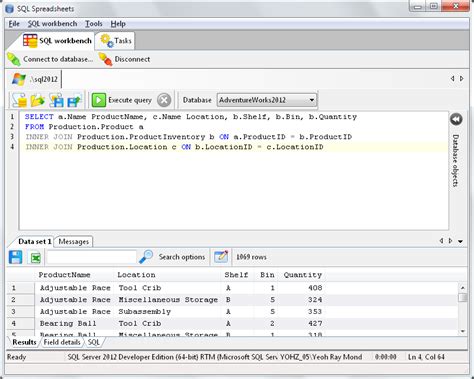Click row header number 3
The image size is (474, 379).
click(x=13, y=311)
